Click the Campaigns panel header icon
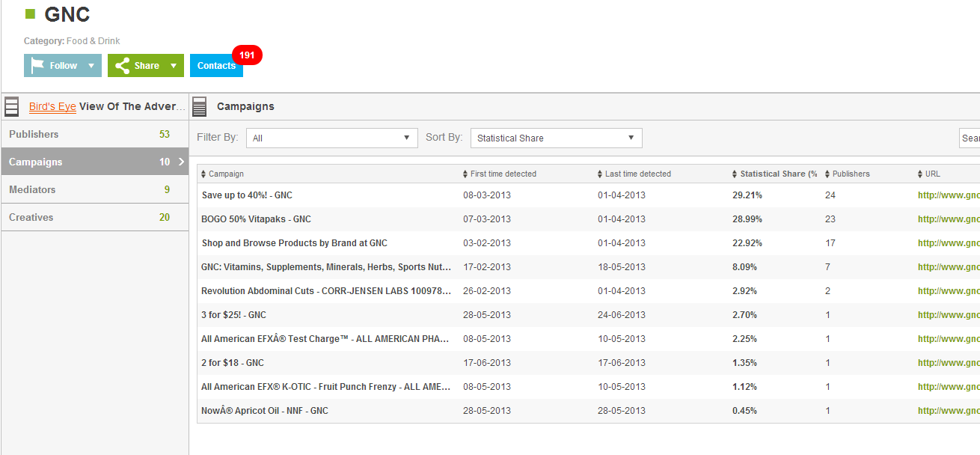 point(199,106)
